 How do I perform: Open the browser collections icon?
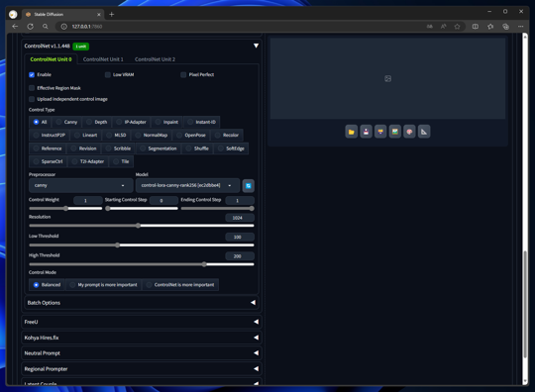[x=505, y=27]
